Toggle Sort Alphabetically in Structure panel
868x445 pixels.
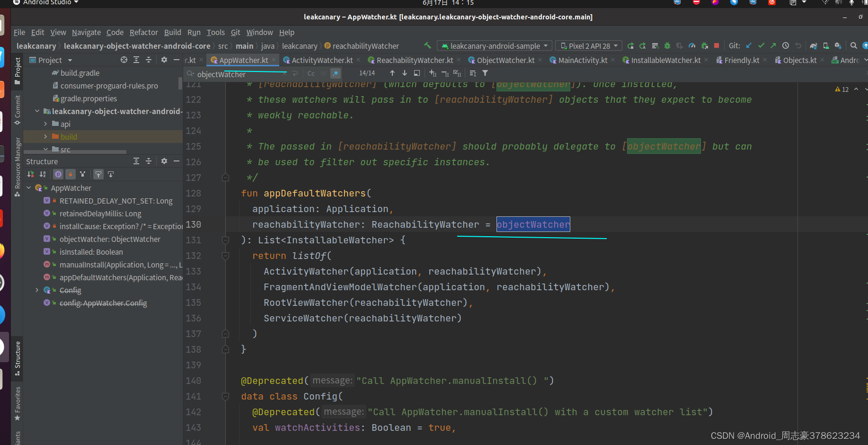[43, 174]
